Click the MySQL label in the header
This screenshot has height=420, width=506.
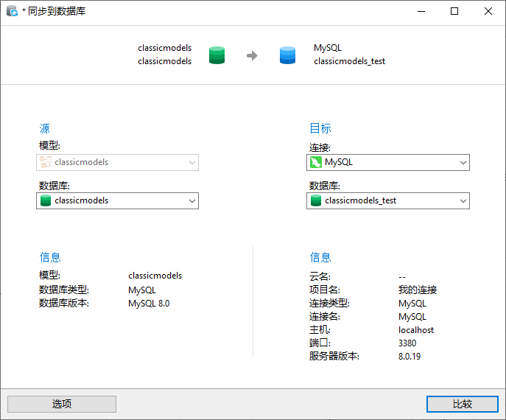click(328, 48)
